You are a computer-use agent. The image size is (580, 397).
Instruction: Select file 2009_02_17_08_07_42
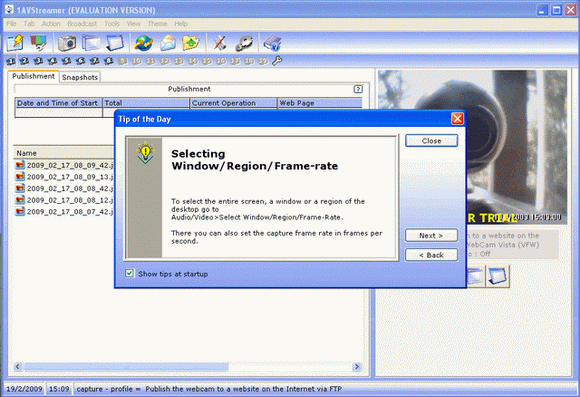tap(64, 212)
